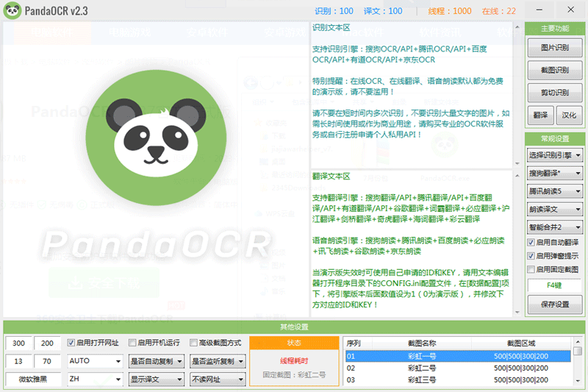Click the 其他设置 green header bar
The height and width of the screenshot is (392, 588).
[294, 327]
